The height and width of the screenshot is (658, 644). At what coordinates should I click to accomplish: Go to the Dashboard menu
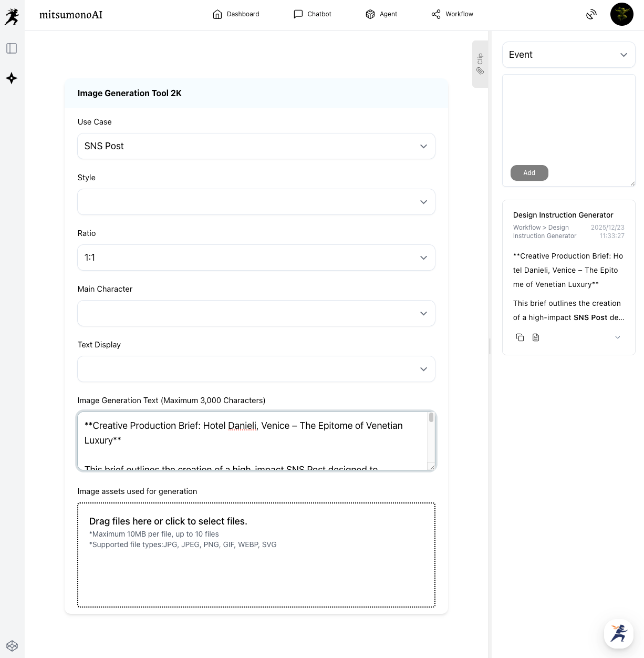(236, 14)
